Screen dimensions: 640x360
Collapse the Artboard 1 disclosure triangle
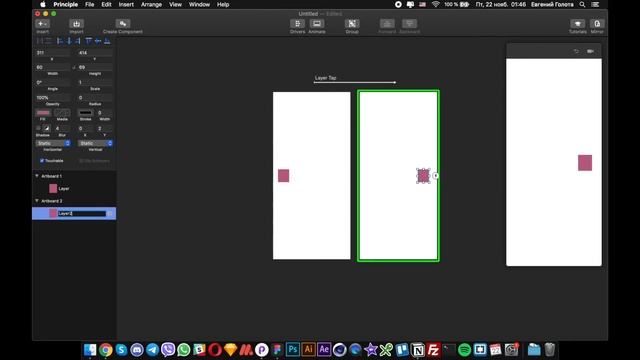pyautogui.click(x=37, y=176)
